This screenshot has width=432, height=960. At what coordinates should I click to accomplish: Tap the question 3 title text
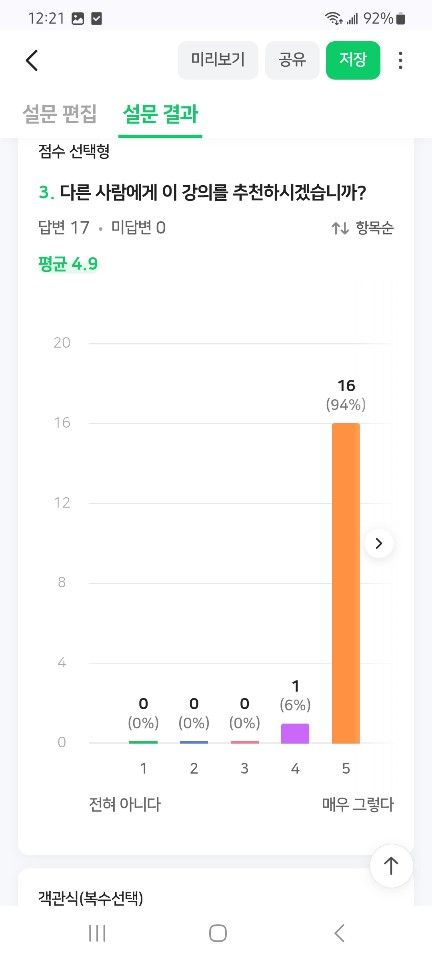click(x=203, y=192)
